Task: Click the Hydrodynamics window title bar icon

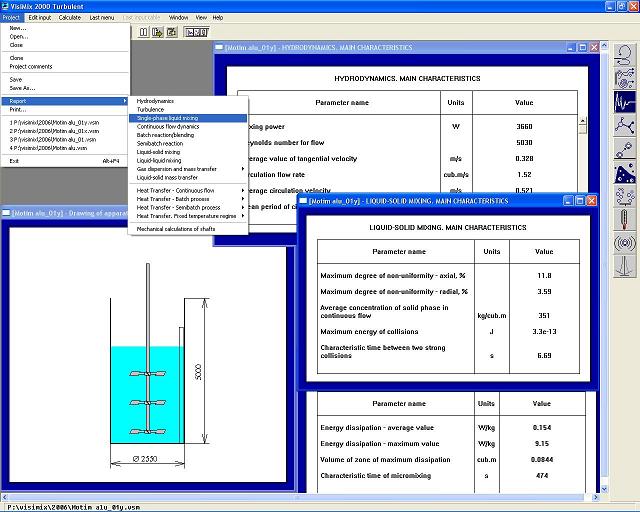Action: click(x=219, y=47)
